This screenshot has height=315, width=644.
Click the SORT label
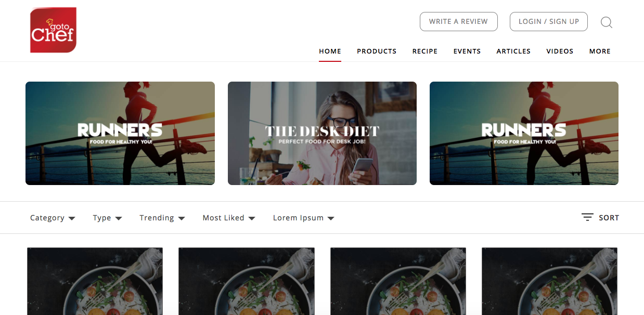609,218
